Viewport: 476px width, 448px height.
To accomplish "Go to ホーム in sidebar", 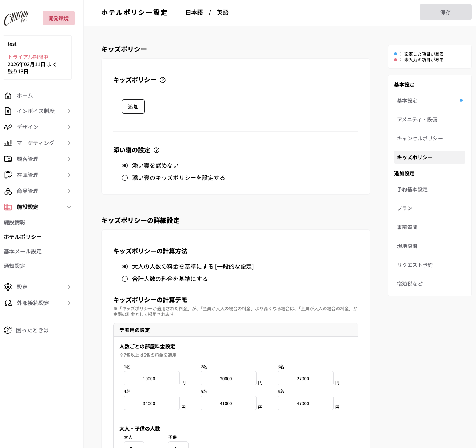I will coord(25,96).
